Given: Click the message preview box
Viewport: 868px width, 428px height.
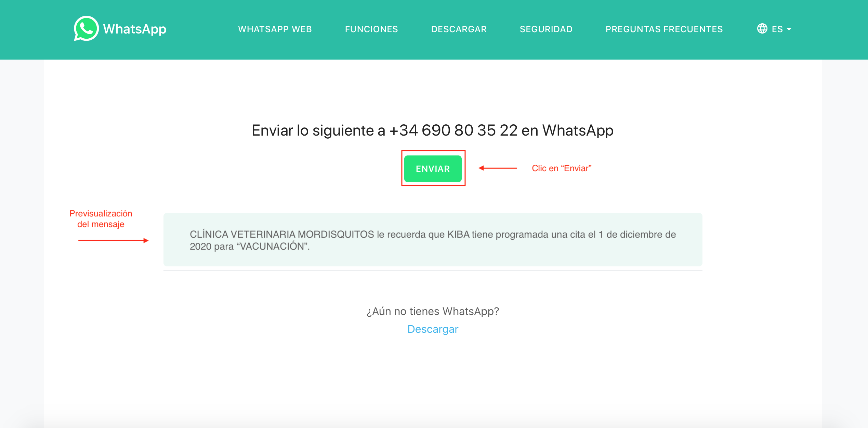Looking at the screenshot, I should point(433,240).
